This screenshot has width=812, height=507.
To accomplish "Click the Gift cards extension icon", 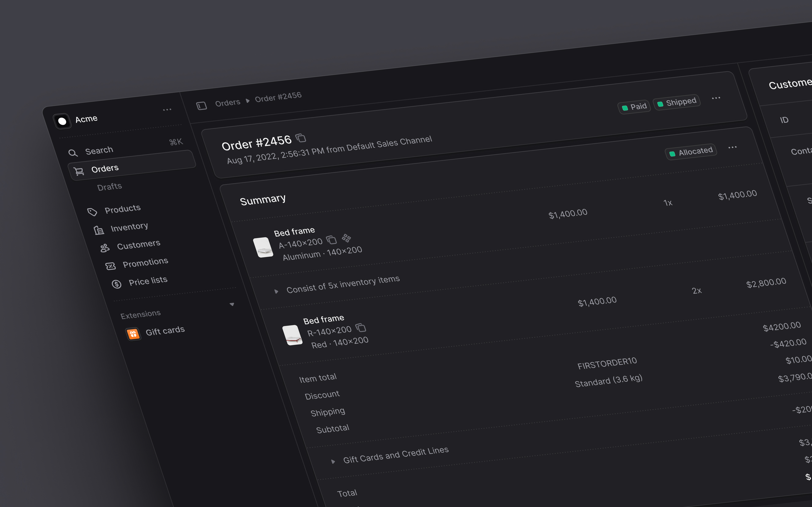I will [x=133, y=334].
